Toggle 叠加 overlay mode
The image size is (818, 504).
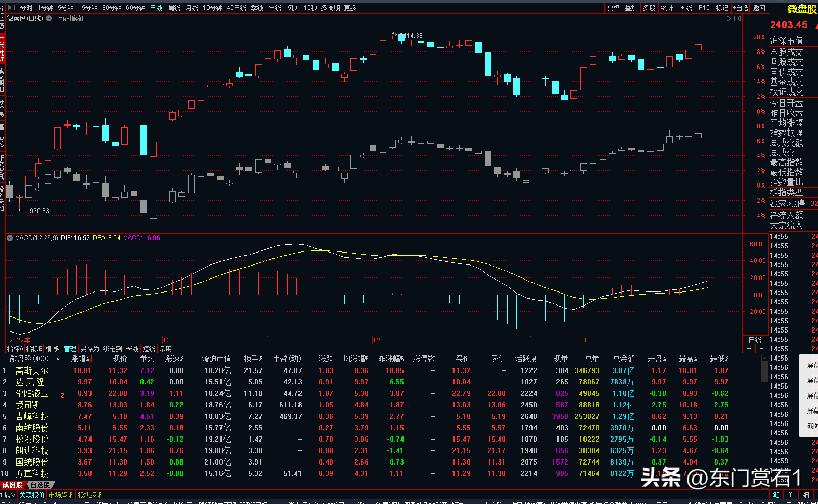pos(631,8)
